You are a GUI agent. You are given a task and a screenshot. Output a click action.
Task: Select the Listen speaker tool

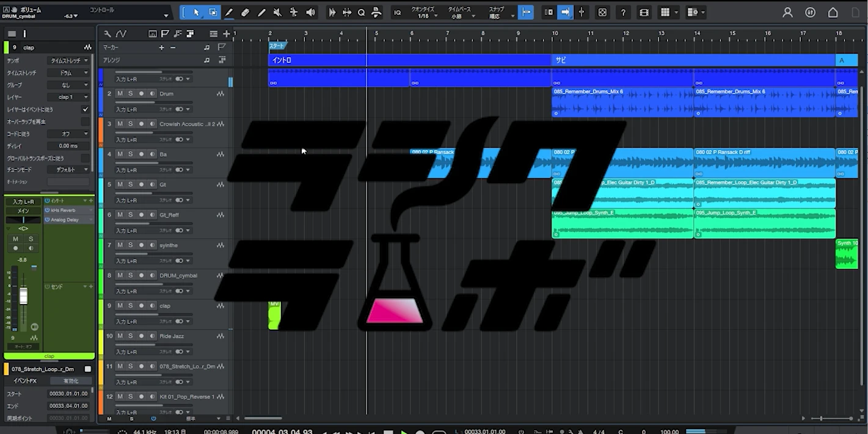[310, 12]
